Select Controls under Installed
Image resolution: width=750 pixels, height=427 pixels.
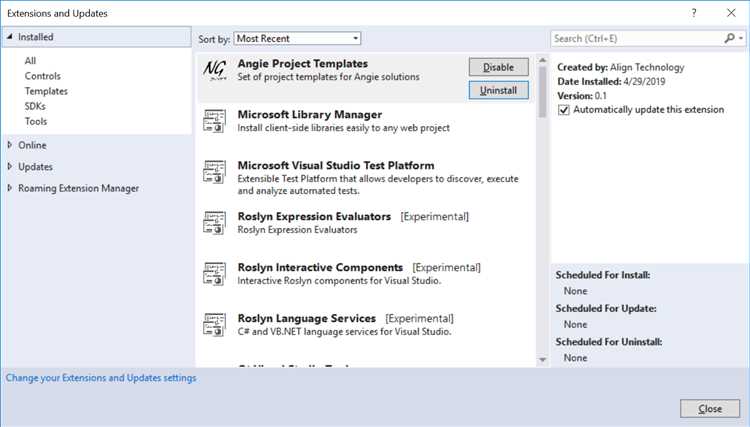tap(43, 76)
